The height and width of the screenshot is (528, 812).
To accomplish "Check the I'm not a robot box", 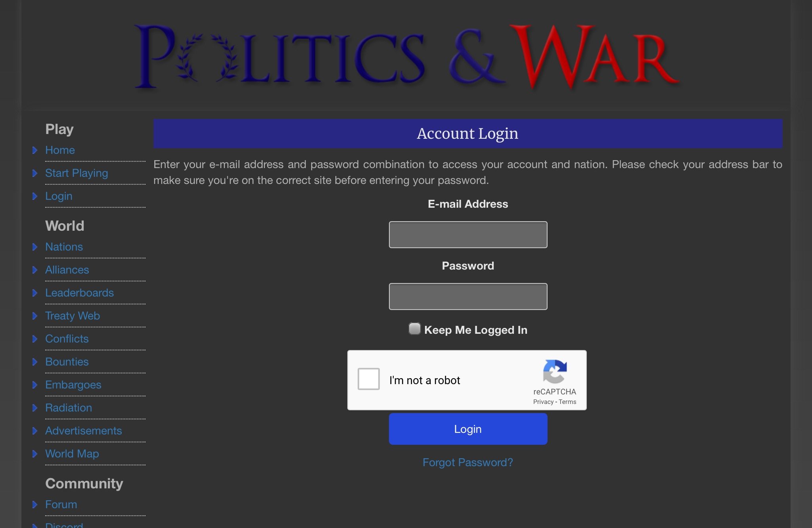I will point(369,379).
